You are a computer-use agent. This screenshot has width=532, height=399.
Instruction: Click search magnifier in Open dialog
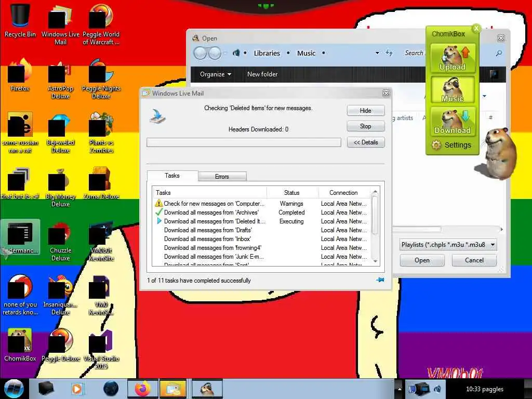point(499,53)
